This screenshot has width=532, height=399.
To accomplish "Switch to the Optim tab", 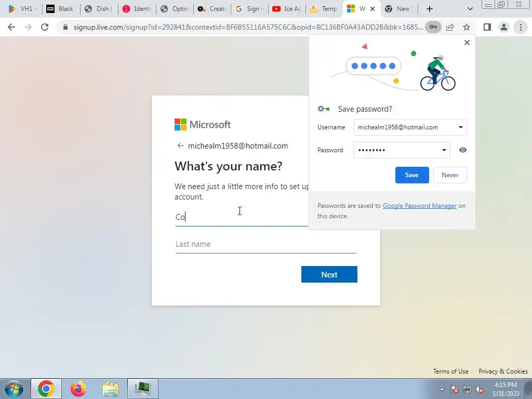I will click(x=175, y=9).
